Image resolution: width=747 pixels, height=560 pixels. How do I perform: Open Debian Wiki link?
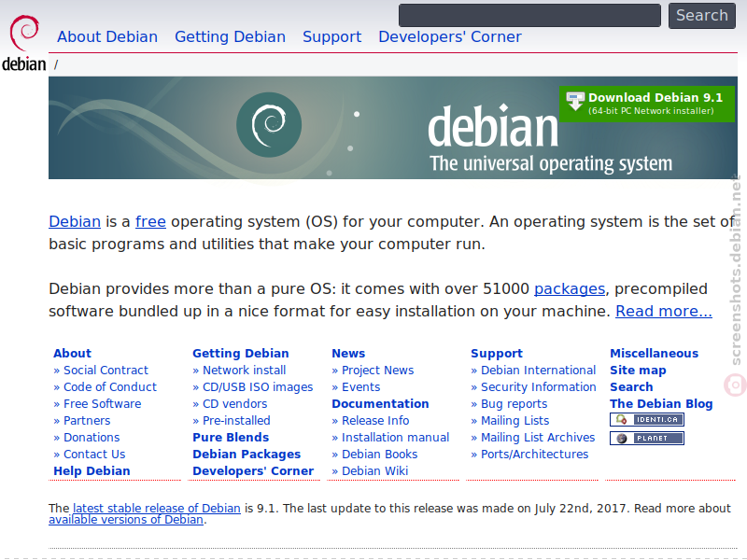coord(375,471)
